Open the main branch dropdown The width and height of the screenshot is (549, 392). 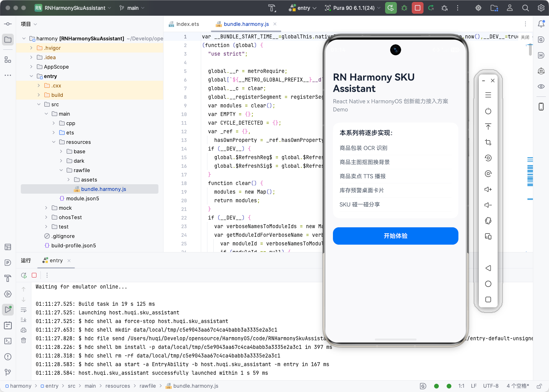point(132,8)
